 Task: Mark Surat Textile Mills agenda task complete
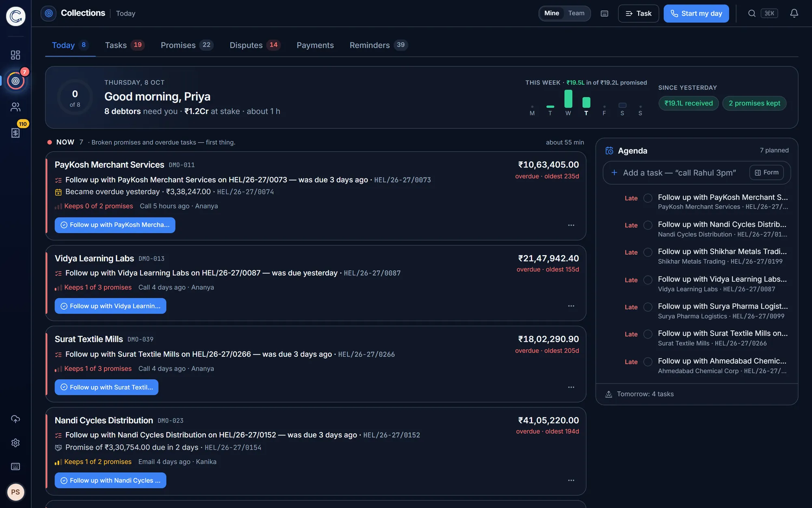(x=648, y=334)
